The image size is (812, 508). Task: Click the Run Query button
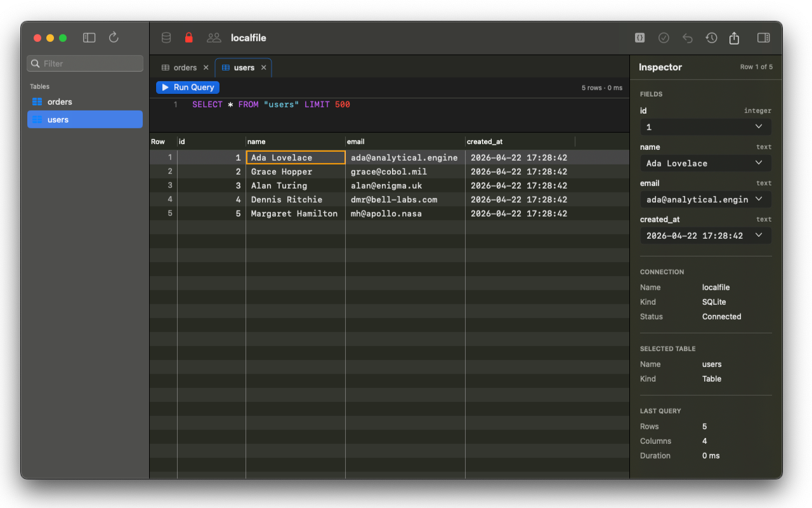(187, 87)
